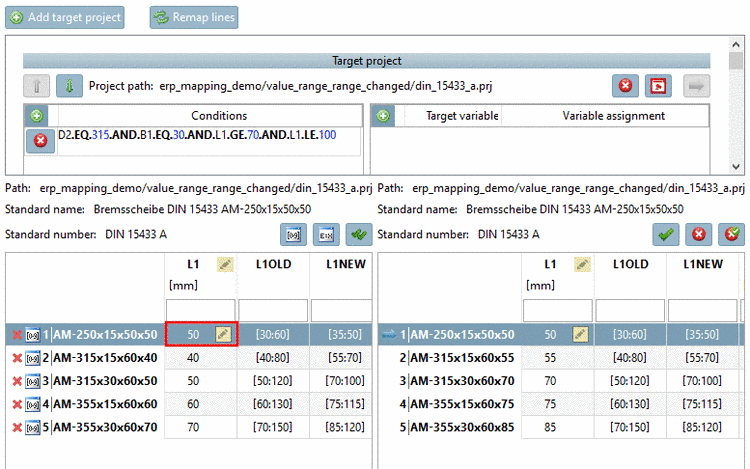Screen dimensions: 750x469
Task: Click left L1 filter input field
Action: pos(200,310)
